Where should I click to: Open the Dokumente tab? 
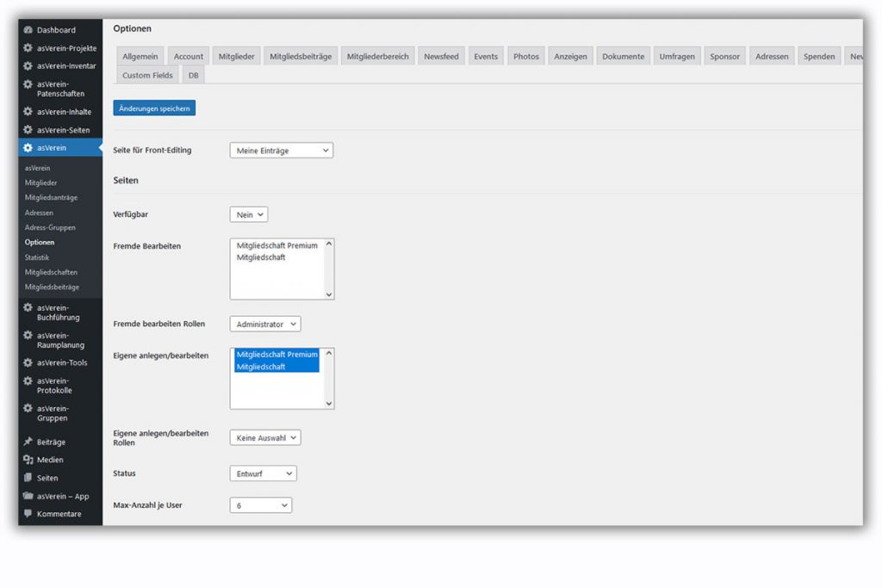(x=624, y=56)
